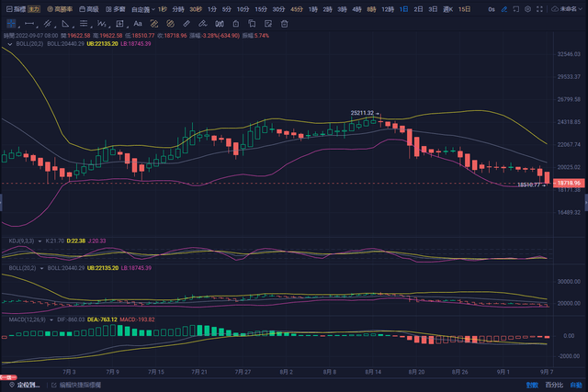This screenshot has width=588, height=392.
Task: Toggle the 主力 highlighted badge
Action: click(x=32, y=7)
